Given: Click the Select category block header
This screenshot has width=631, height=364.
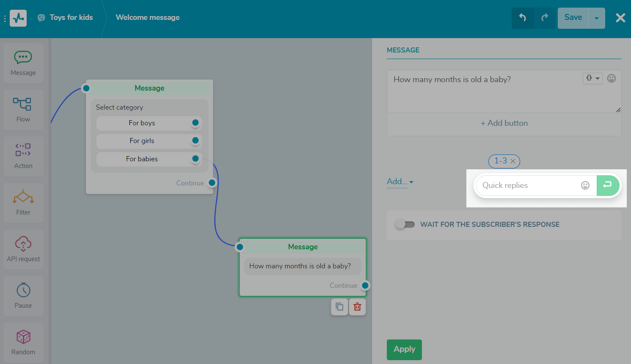Looking at the screenshot, I should click(149, 88).
